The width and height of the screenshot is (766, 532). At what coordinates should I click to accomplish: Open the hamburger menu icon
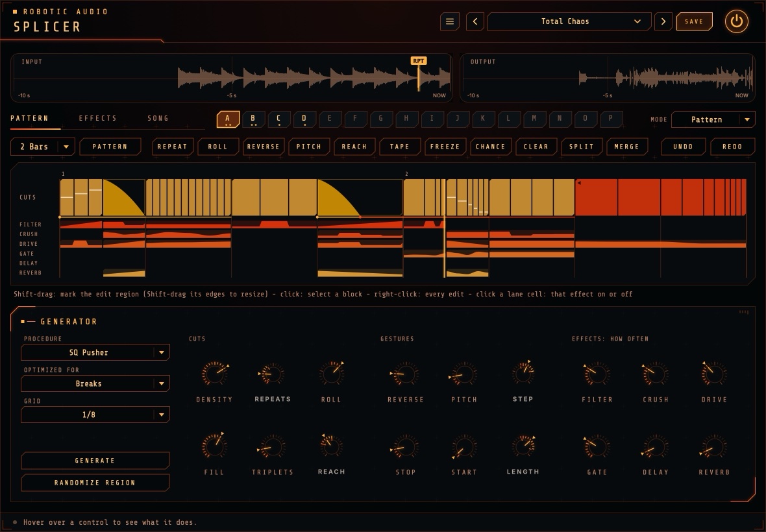449,21
